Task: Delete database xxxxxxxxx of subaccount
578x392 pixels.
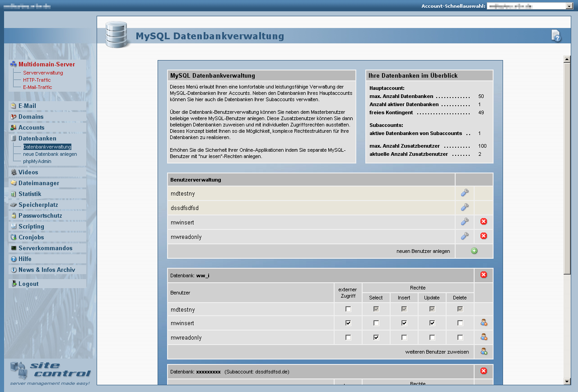Action: click(x=484, y=371)
